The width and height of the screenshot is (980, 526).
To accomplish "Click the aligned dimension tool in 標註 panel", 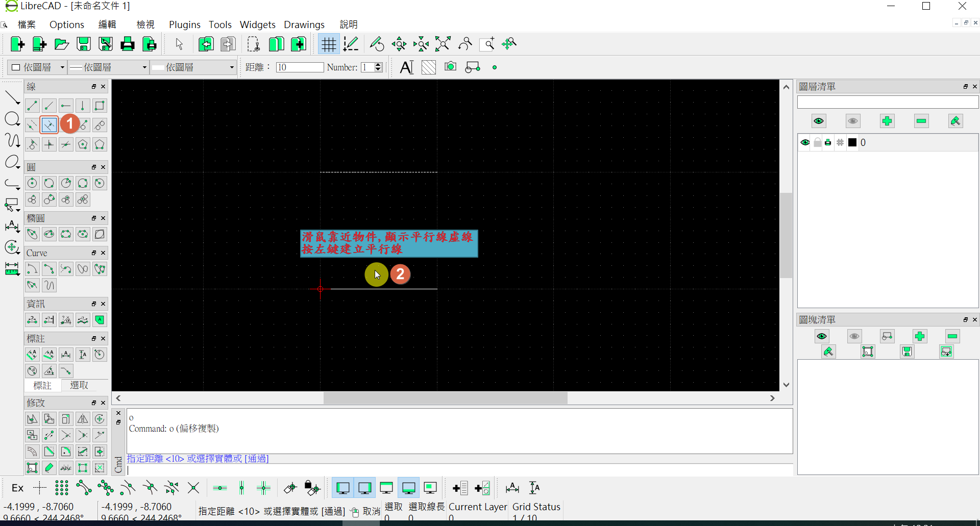I will (x=32, y=355).
